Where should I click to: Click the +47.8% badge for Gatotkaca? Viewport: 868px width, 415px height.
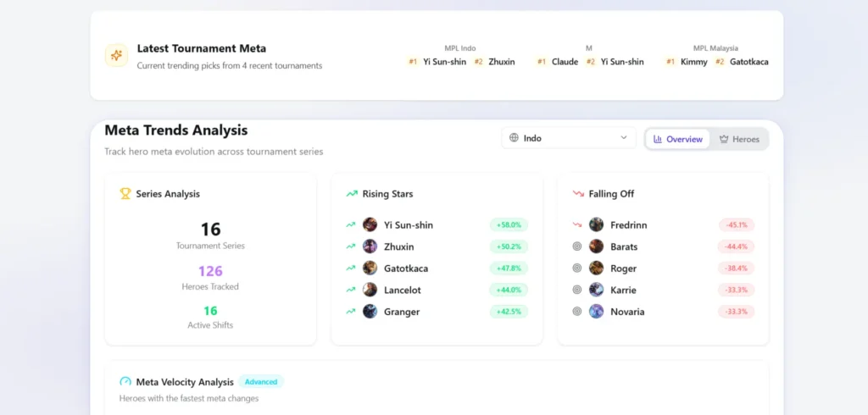[509, 268]
